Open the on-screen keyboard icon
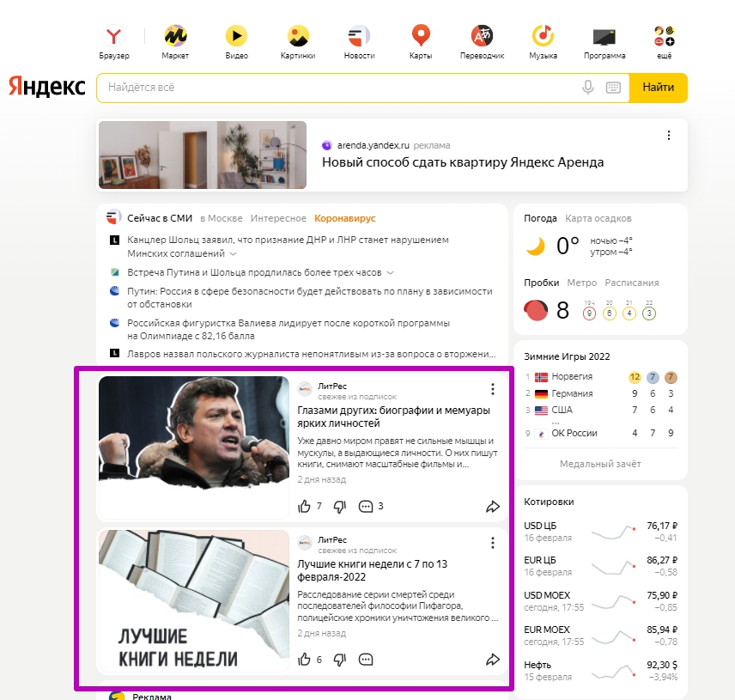The width and height of the screenshot is (735, 700). (x=613, y=88)
